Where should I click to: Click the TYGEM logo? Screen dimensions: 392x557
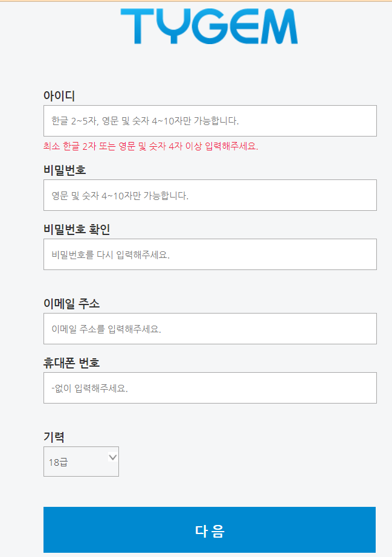tap(208, 25)
